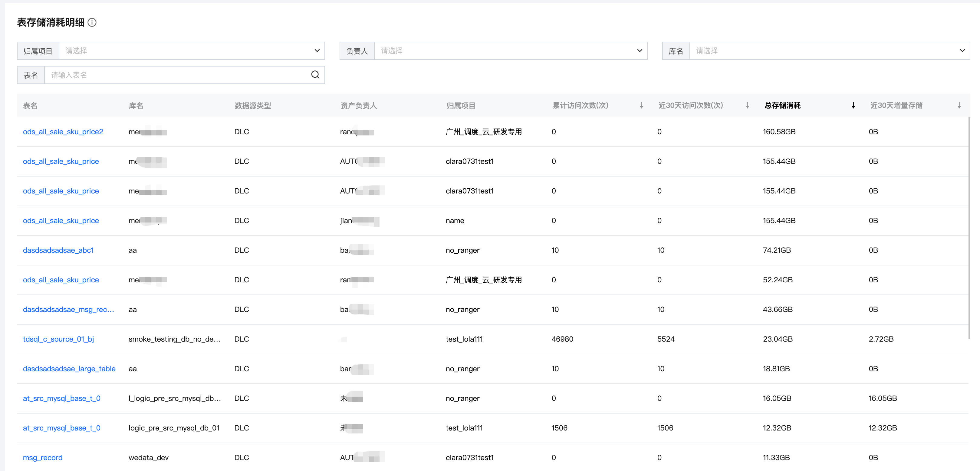The width and height of the screenshot is (980, 471).
Task: Click the table name search magnifier icon
Action: tap(315, 75)
